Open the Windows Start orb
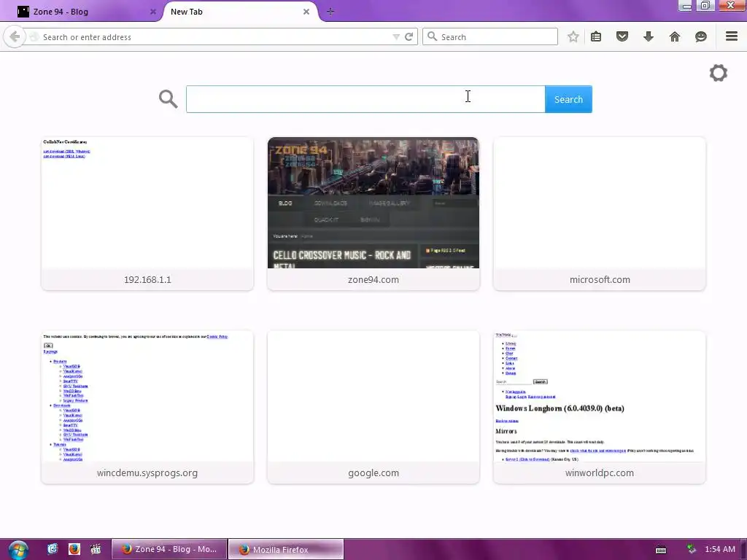Screen dimensions: 747x560 pyautogui.click(x=18, y=550)
